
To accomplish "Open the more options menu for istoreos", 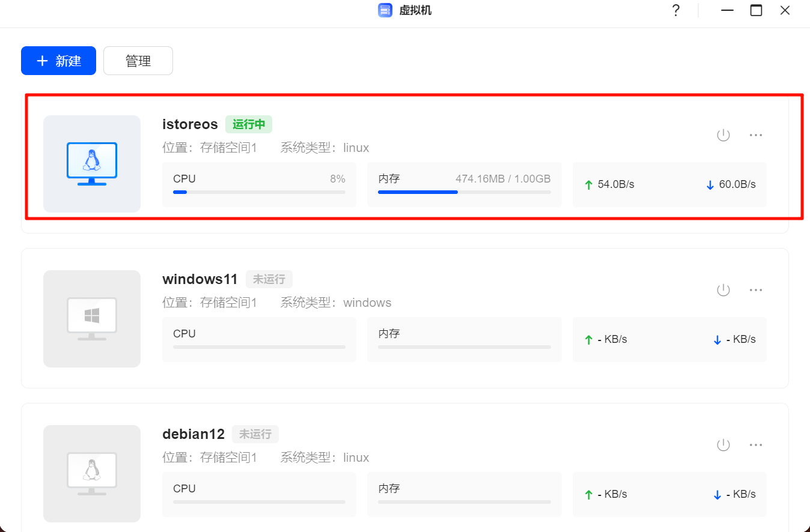I will (x=756, y=135).
